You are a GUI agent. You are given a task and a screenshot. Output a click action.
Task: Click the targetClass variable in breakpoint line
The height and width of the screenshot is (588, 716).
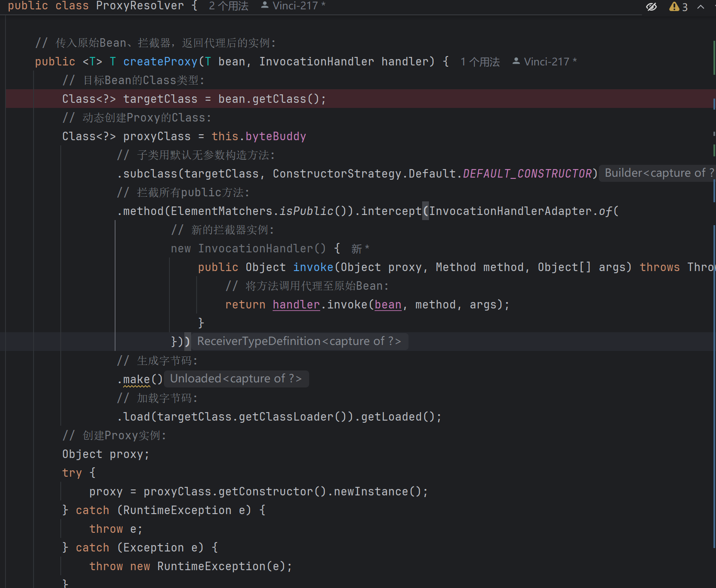pyautogui.click(x=161, y=99)
